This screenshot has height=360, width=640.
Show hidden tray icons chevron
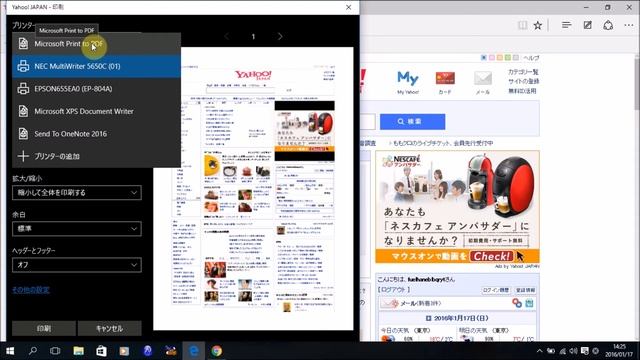[x=540, y=351]
